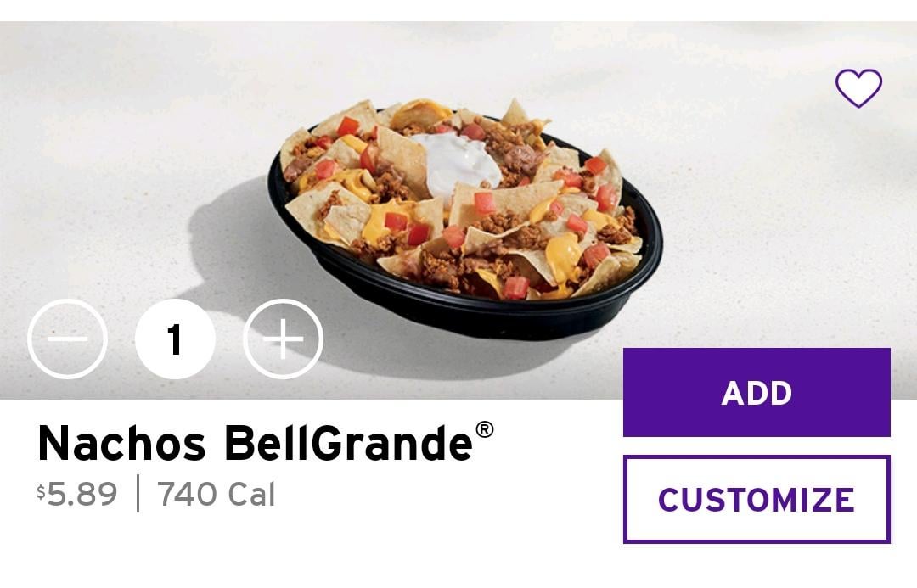Select the quantity value 1 circle
The width and height of the screenshot is (917, 588).
coord(175,339)
